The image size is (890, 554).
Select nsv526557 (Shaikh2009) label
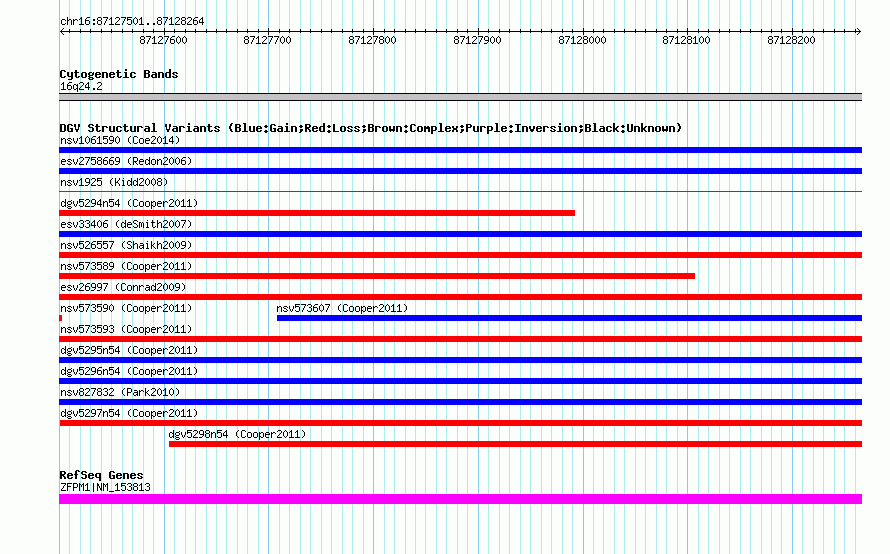126,245
